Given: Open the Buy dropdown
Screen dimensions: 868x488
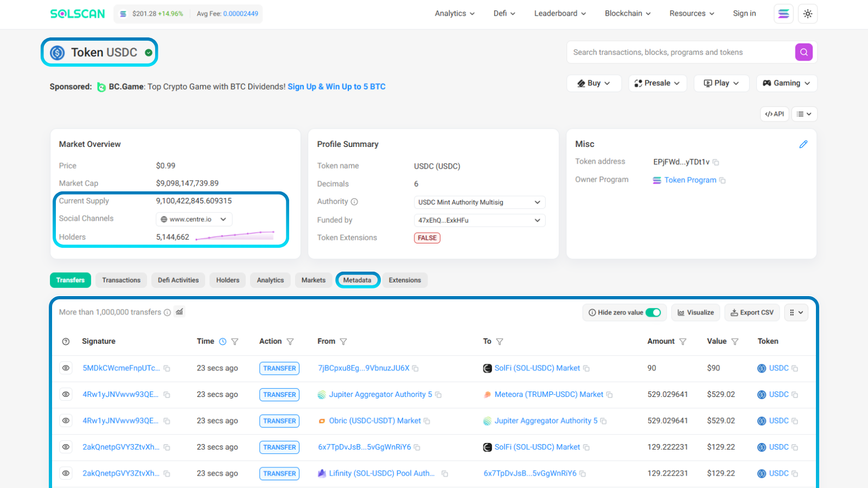Looking at the screenshot, I should pos(594,83).
